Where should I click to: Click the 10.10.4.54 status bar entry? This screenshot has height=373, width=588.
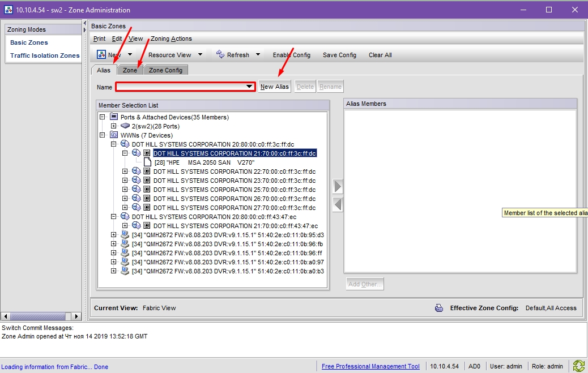444,366
